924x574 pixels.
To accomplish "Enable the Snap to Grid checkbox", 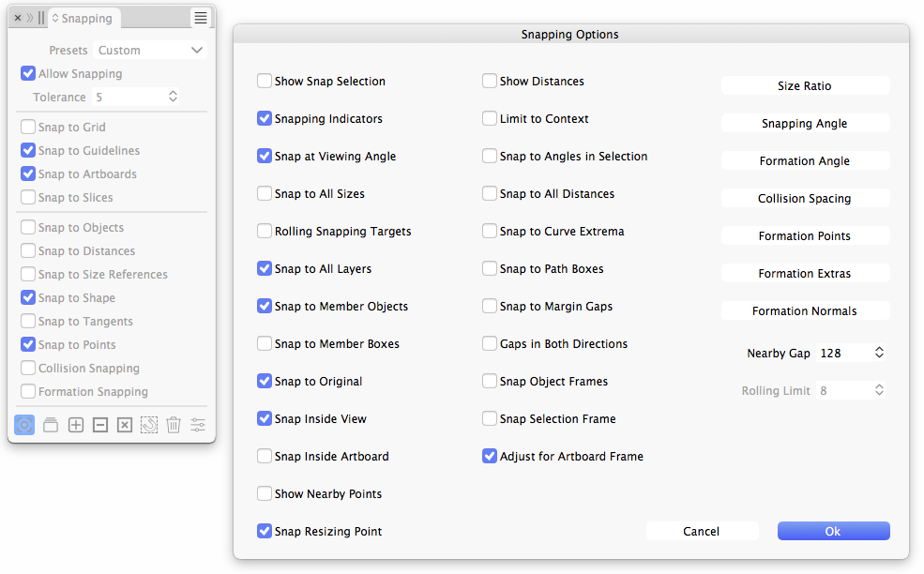I will tap(29, 128).
